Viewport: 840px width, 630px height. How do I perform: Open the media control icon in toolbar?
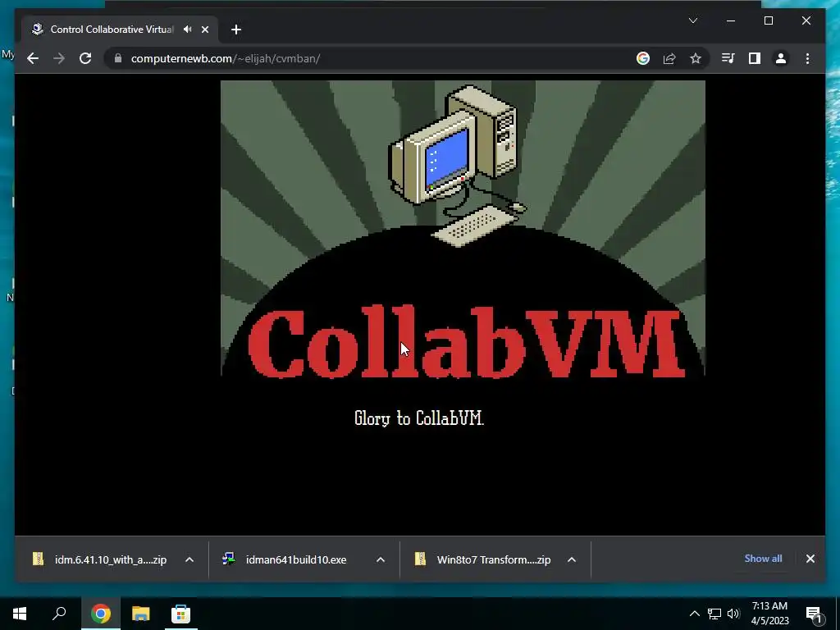pyautogui.click(x=728, y=58)
